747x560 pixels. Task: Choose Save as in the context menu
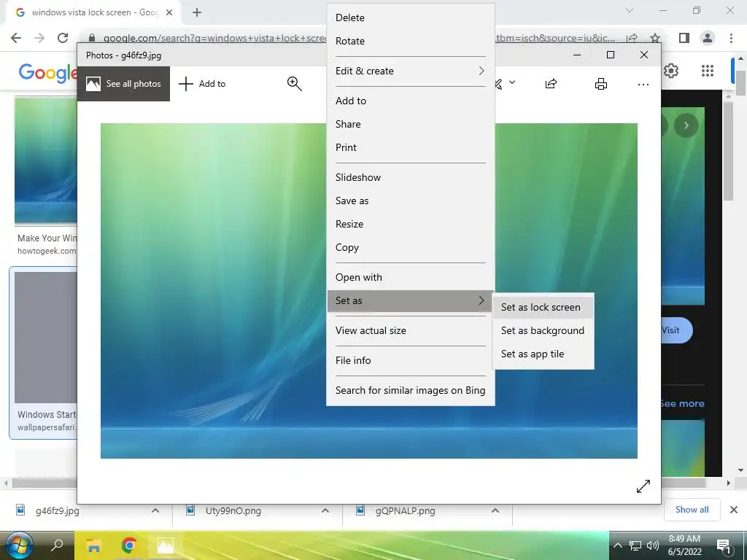pos(410,201)
